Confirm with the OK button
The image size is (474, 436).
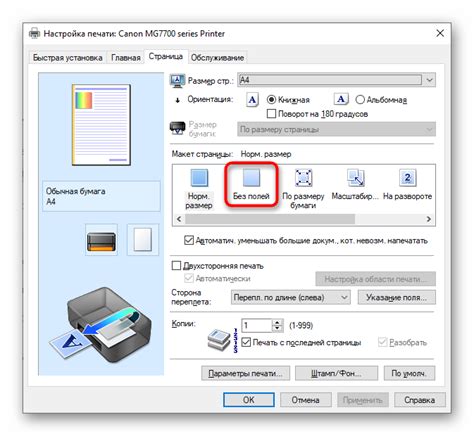click(249, 400)
